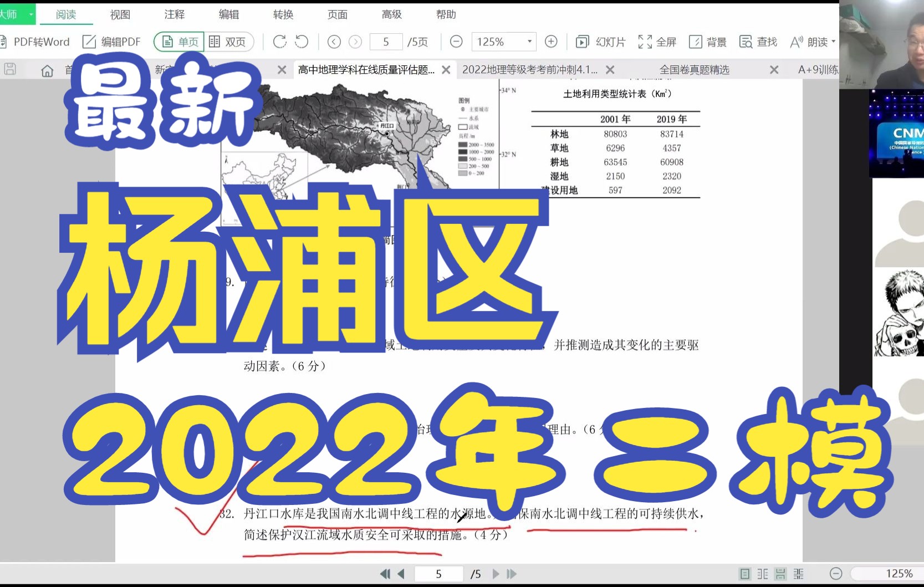Image resolution: width=924 pixels, height=587 pixels.
Task: Click the 耕地 row label in table
Action: (x=559, y=162)
